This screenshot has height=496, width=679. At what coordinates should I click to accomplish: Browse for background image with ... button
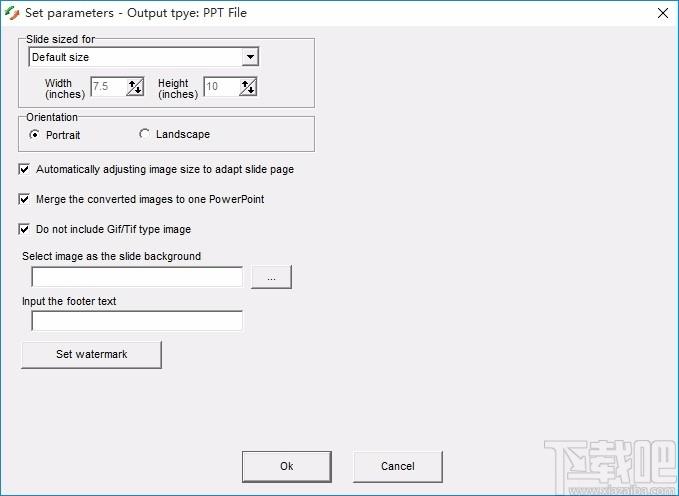272,277
